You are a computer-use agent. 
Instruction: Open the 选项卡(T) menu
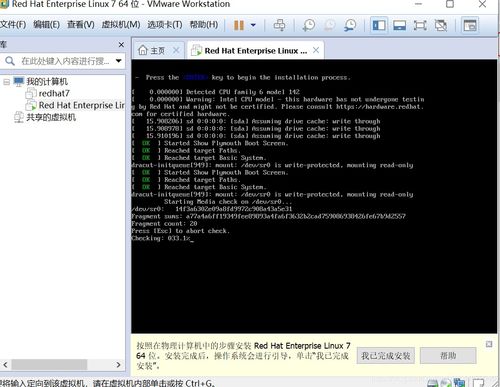tap(165, 25)
